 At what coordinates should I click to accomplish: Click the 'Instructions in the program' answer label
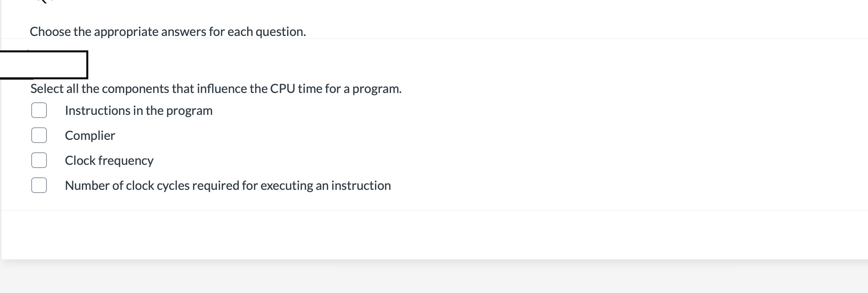pos(139,111)
